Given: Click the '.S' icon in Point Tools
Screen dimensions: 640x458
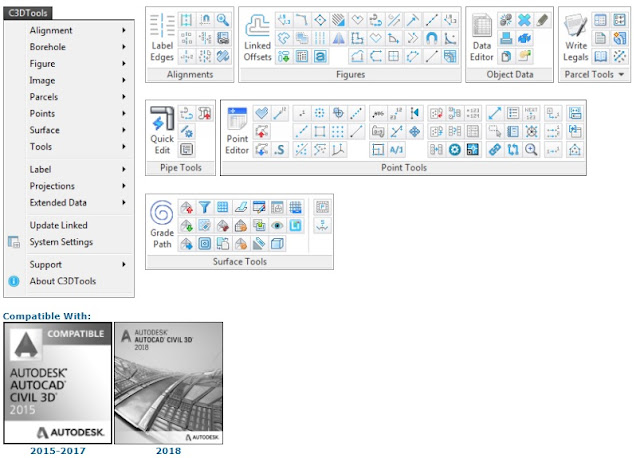Looking at the screenshot, I should point(280,149).
